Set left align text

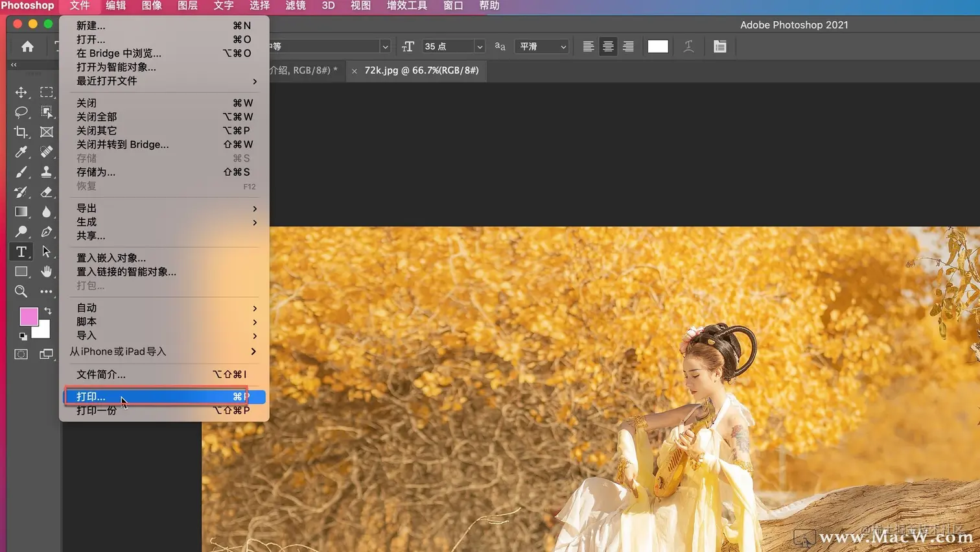(588, 46)
